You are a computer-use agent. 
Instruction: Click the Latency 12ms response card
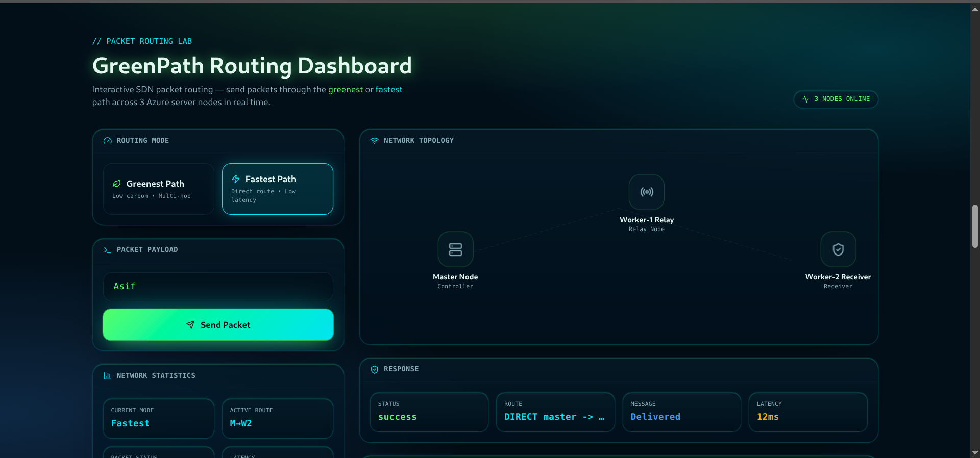pyautogui.click(x=808, y=412)
